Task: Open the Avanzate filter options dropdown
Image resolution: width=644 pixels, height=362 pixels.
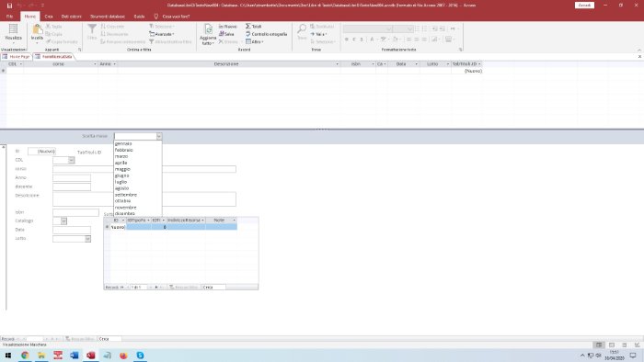Action: point(161,34)
